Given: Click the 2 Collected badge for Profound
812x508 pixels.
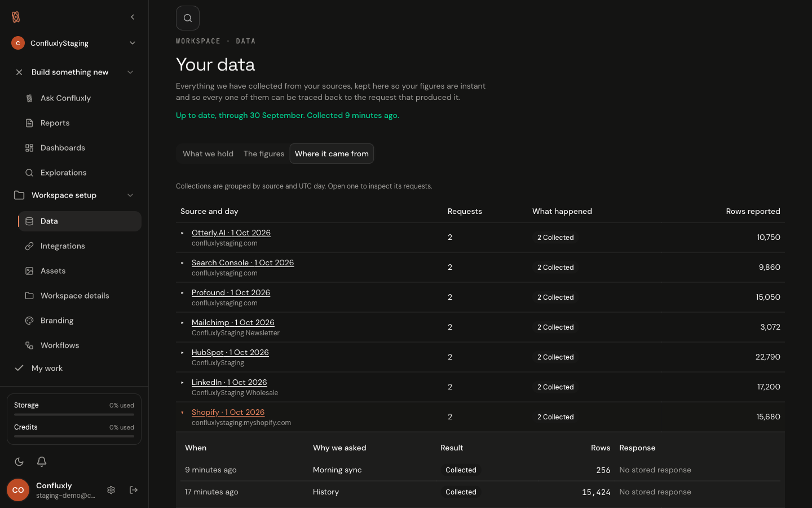Looking at the screenshot, I should tap(555, 297).
